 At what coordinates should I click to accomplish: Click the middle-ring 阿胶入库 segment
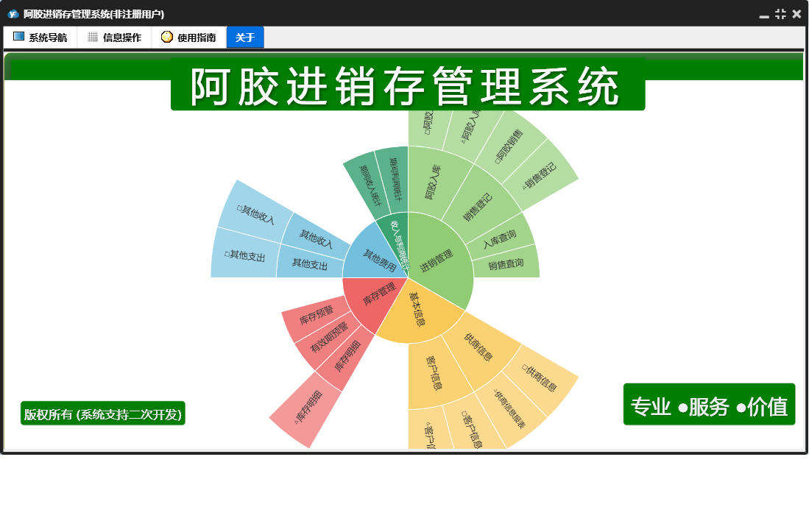click(434, 183)
